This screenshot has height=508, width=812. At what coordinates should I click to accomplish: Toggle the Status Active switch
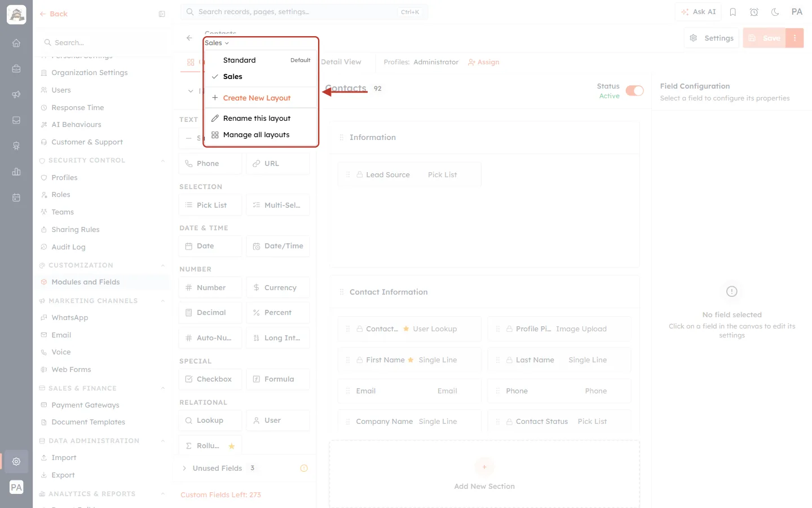tap(634, 91)
